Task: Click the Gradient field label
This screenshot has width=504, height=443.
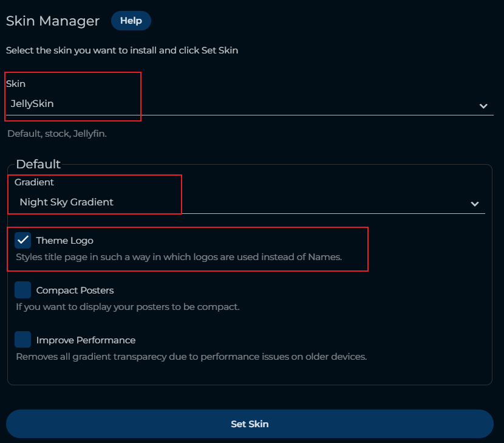Action: (34, 182)
